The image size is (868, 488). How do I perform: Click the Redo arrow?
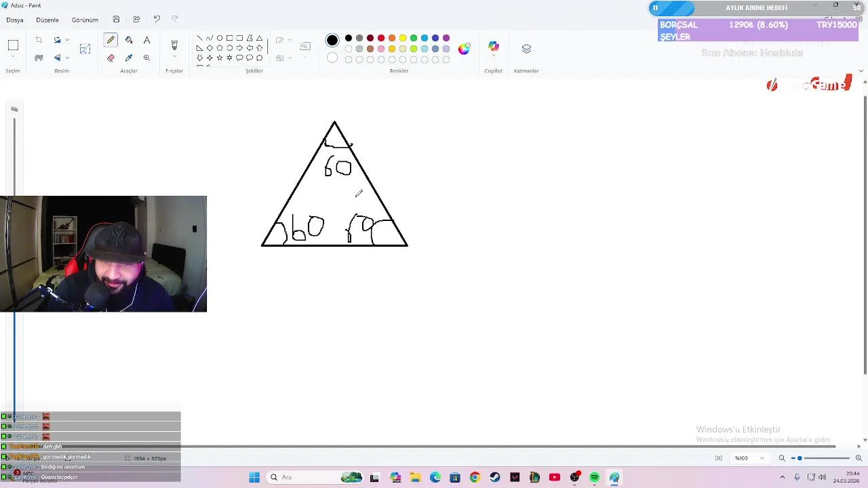(x=175, y=20)
